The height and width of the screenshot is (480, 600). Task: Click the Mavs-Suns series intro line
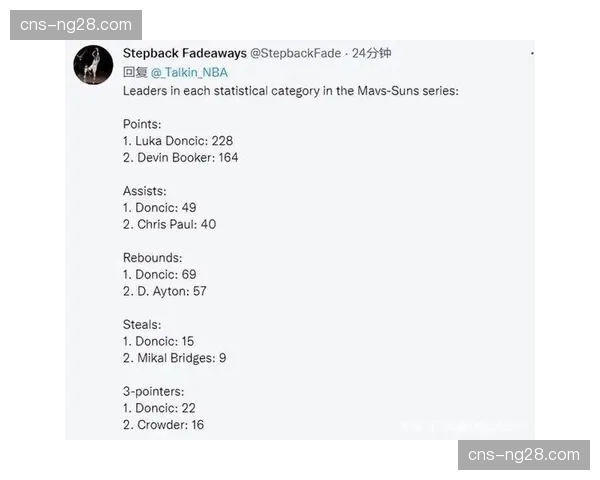pyautogui.click(x=290, y=91)
